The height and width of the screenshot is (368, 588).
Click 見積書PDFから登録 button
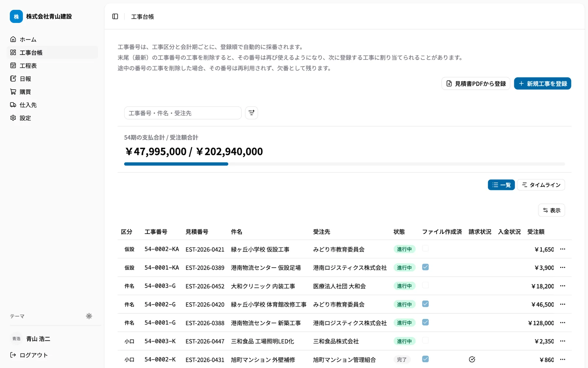pyautogui.click(x=476, y=83)
